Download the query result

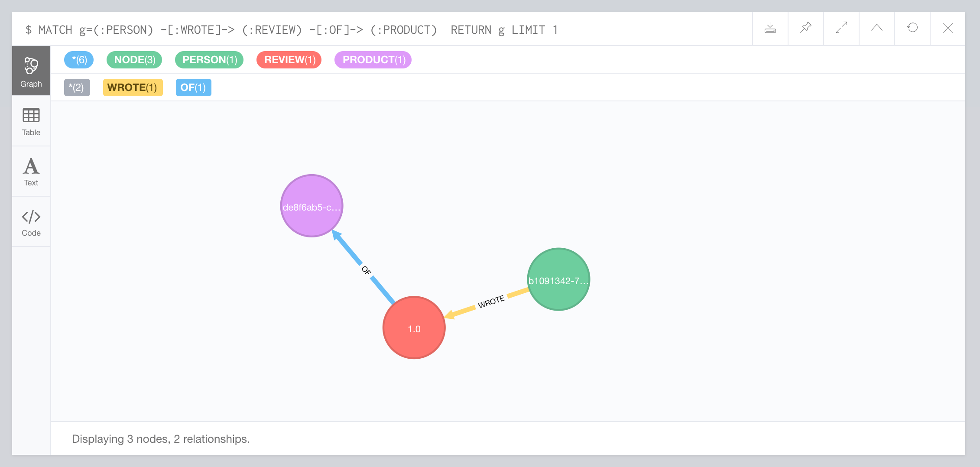[x=770, y=28]
